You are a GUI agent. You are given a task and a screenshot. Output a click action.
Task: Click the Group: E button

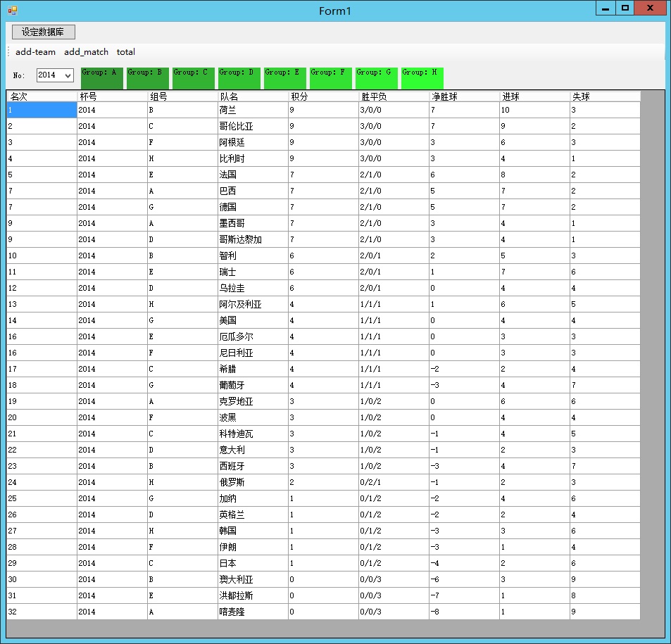[285, 78]
